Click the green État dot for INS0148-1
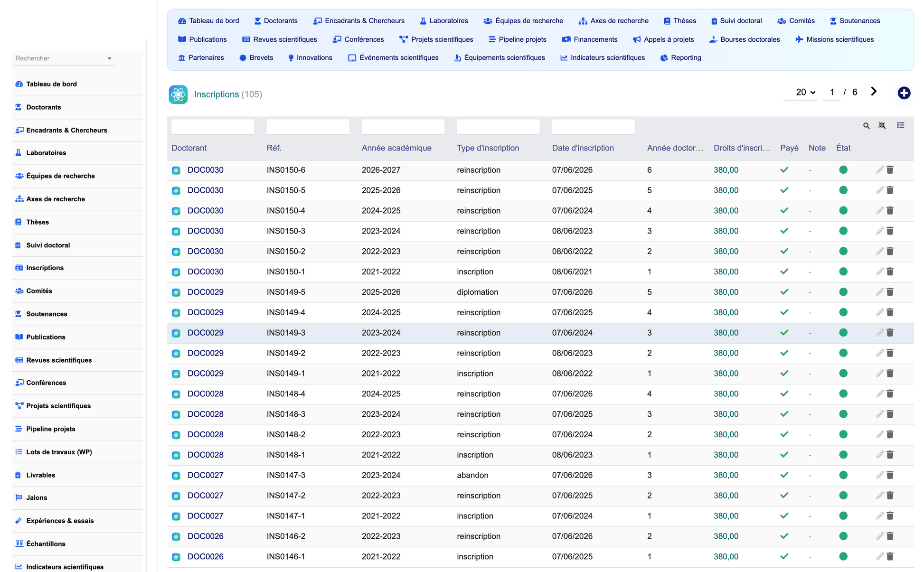Image resolution: width=924 pixels, height=572 pixels. pyautogui.click(x=843, y=455)
